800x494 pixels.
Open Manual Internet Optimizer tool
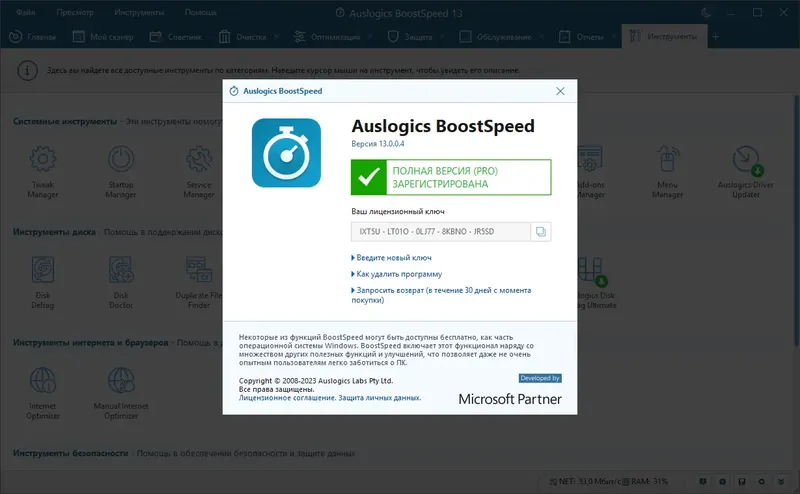pyautogui.click(x=121, y=393)
